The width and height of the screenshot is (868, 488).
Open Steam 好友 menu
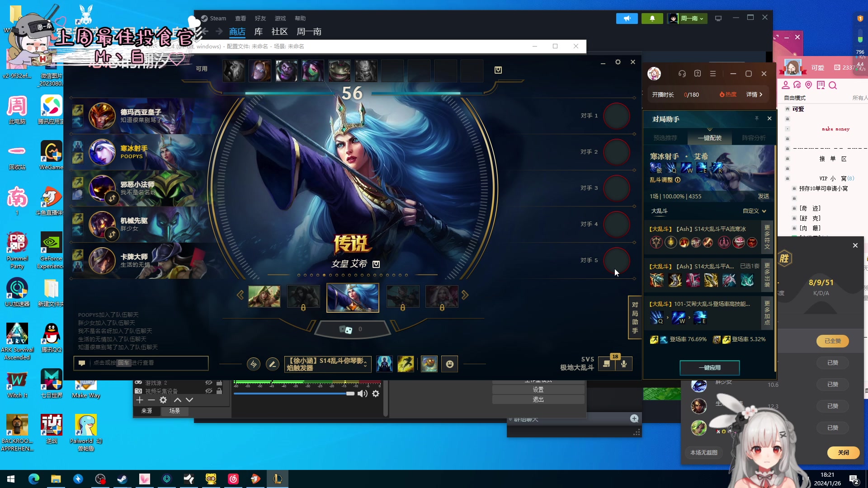(260, 19)
